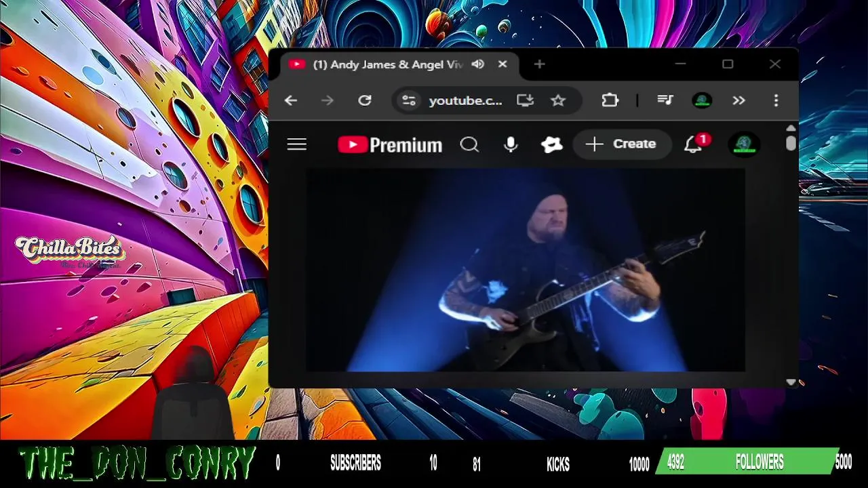Open the YouTube hamburger guide menu
This screenshot has height=488, width=868.
pyautogui.click(x=297, y=144)
